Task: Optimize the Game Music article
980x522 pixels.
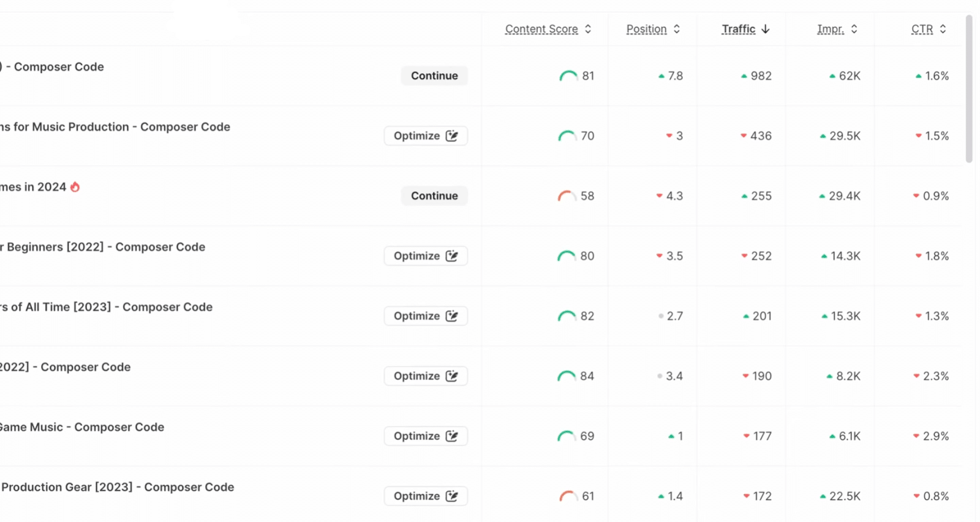Action: (x=426, y=436)
